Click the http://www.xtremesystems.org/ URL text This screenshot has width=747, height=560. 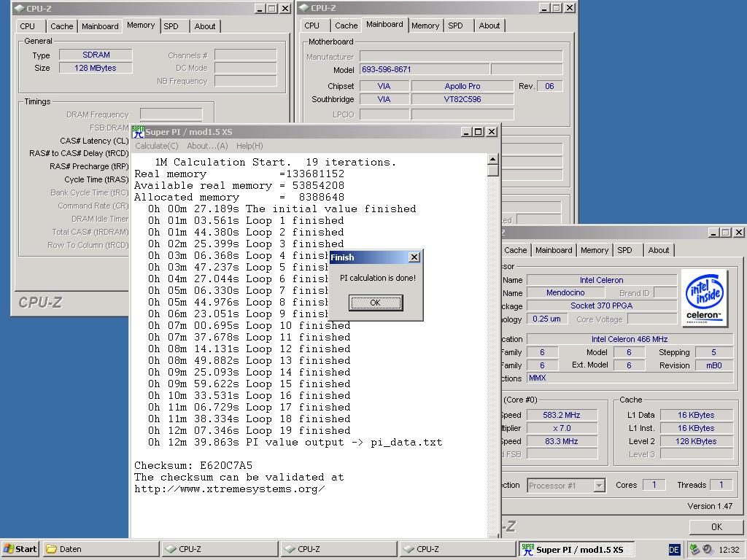230,489
